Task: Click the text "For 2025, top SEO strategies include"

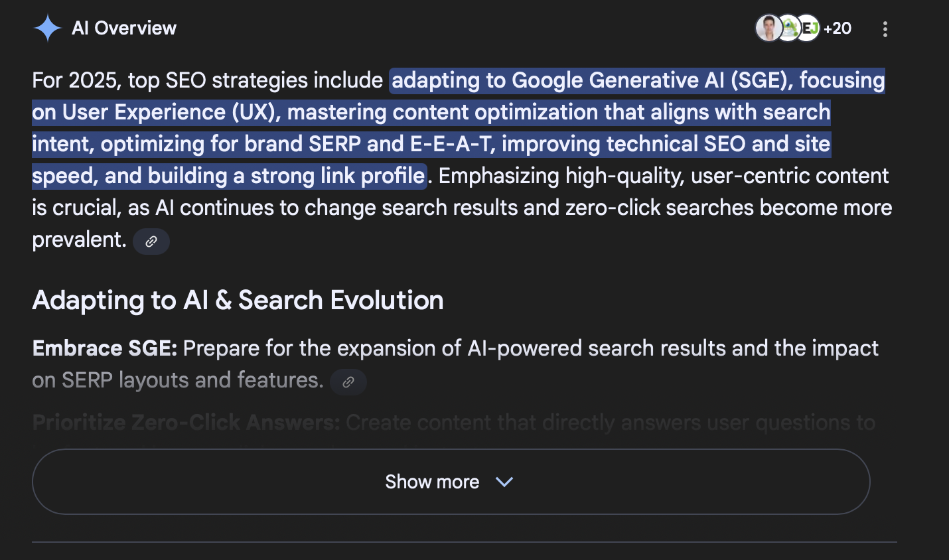Action: click(x=207, y=80)
